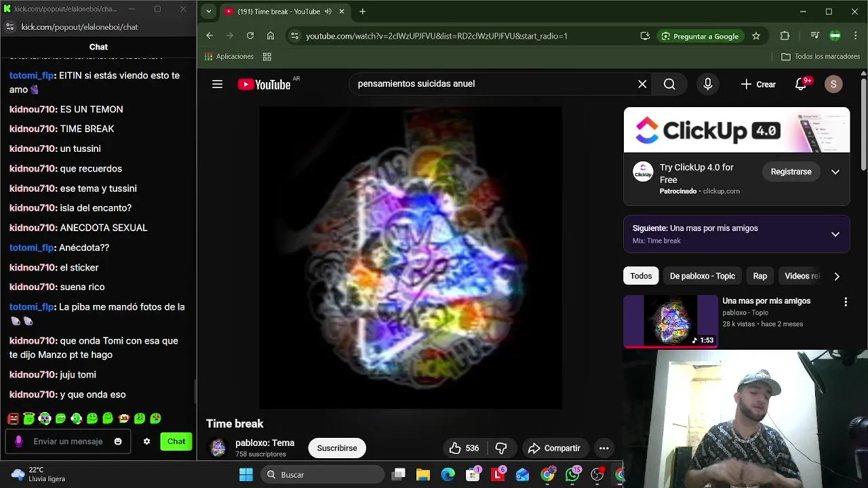Viewport: 868px width, 488px height.
Task: Open more actions ellipsis under video
Action: 604,448
